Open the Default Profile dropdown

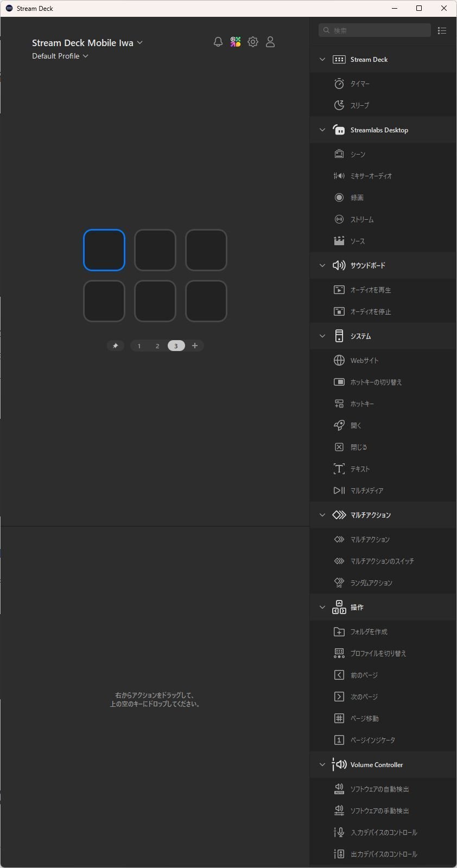click(x=60, y=56)
